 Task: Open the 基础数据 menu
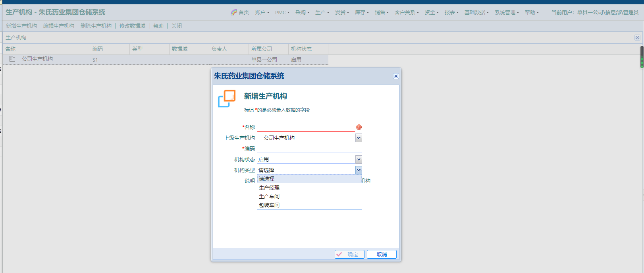(476, 12)
